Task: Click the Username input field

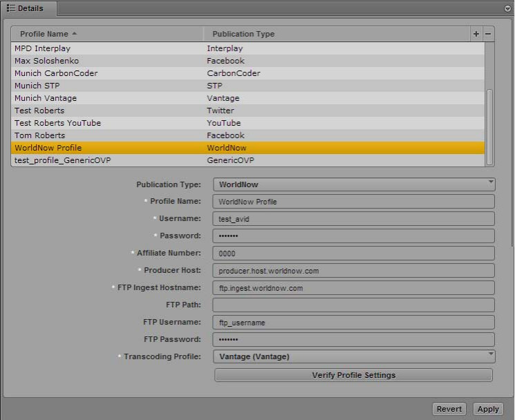Action: [353, 218]
